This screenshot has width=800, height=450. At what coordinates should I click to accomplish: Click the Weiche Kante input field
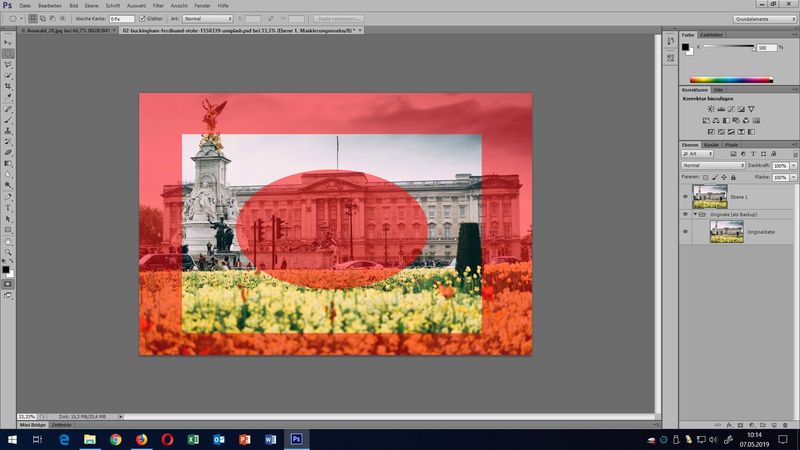point(120,18)
